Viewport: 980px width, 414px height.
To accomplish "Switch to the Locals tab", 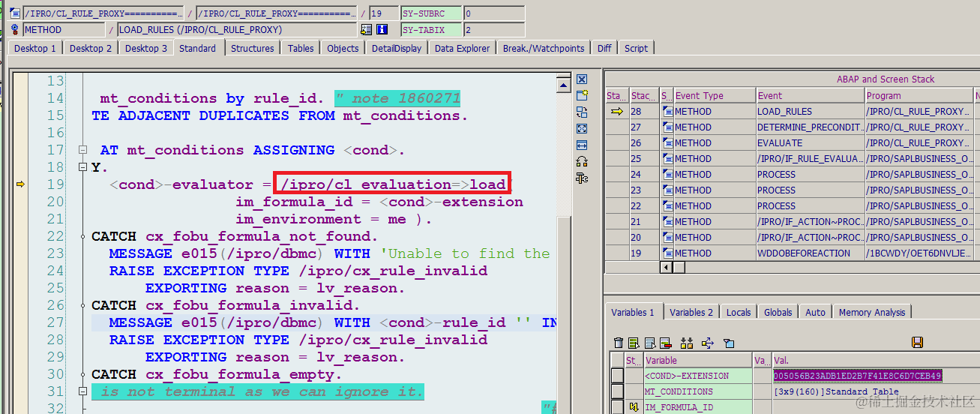I will pyautogui.click(x=739, y=313).
